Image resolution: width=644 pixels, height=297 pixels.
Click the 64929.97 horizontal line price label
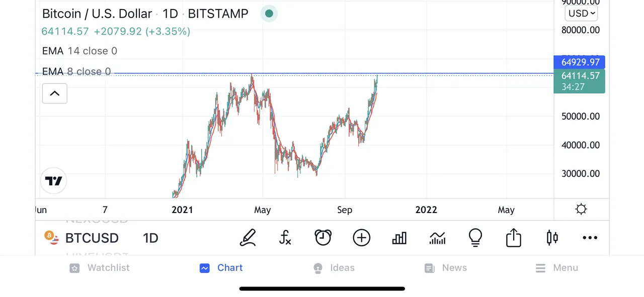(579, 62)
